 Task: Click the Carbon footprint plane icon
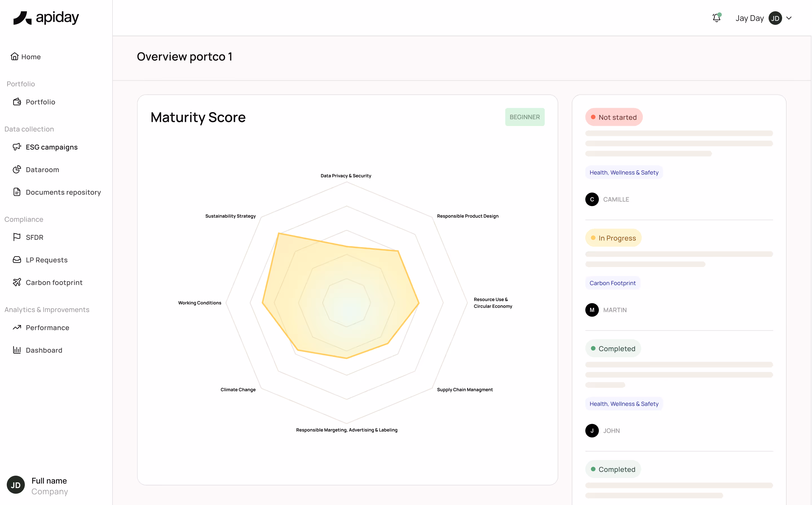[x=17, y=282]
